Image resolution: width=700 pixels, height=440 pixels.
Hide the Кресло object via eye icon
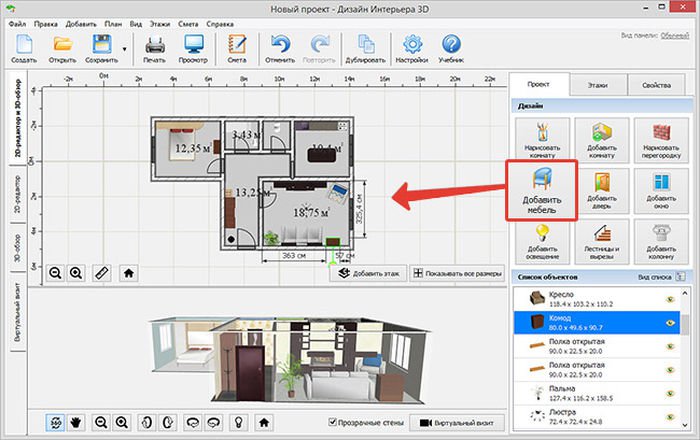point(671,298)
